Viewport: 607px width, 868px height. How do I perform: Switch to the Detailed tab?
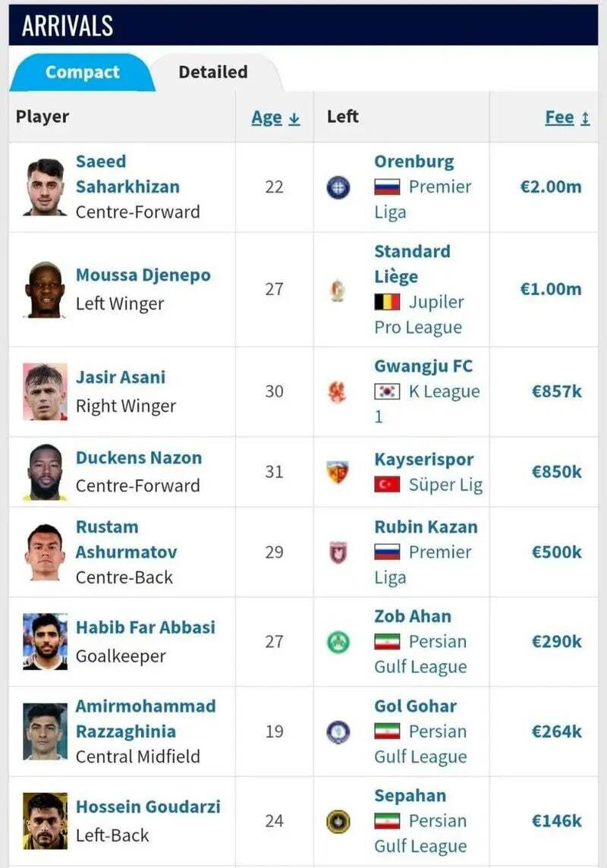[212, 73]
